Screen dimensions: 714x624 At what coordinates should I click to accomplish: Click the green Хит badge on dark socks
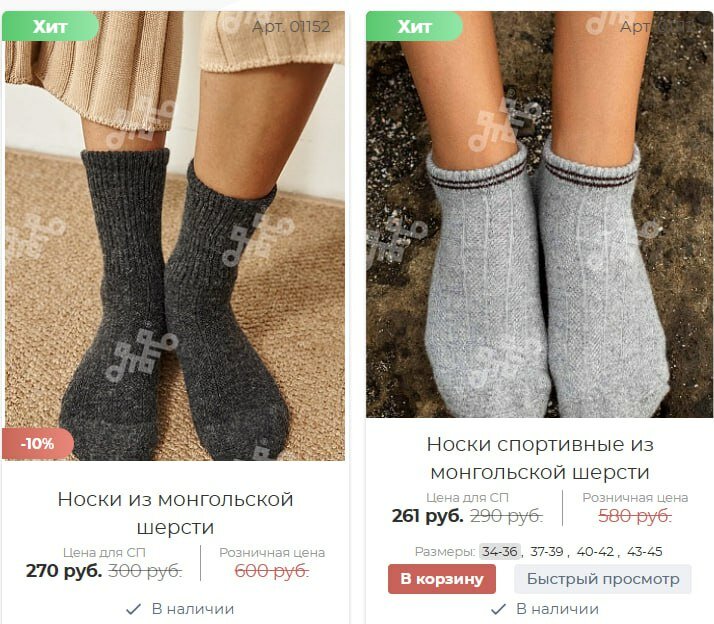point(50,26)
